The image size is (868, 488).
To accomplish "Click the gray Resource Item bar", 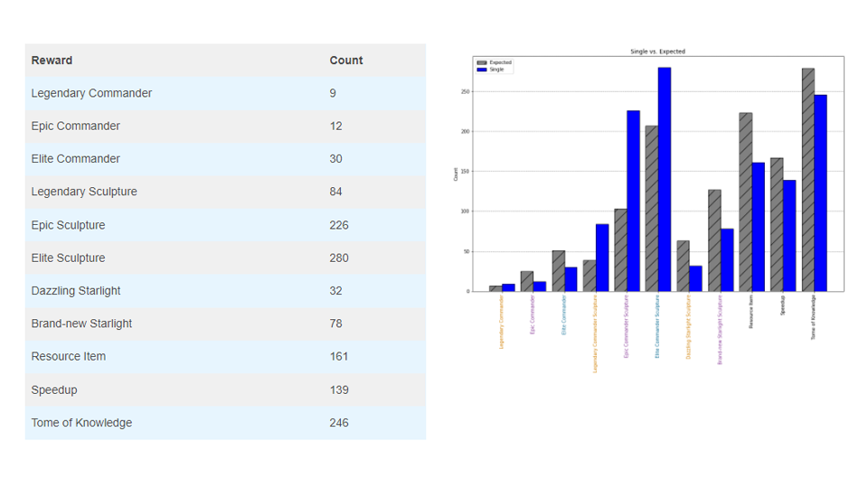I will 745,202.
